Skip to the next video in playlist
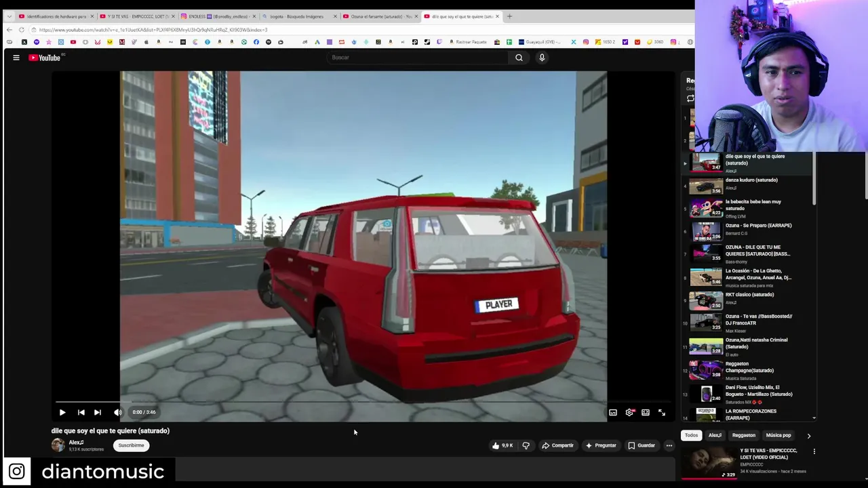The width and height of the screenshot is (868, 488). [98, 412]
